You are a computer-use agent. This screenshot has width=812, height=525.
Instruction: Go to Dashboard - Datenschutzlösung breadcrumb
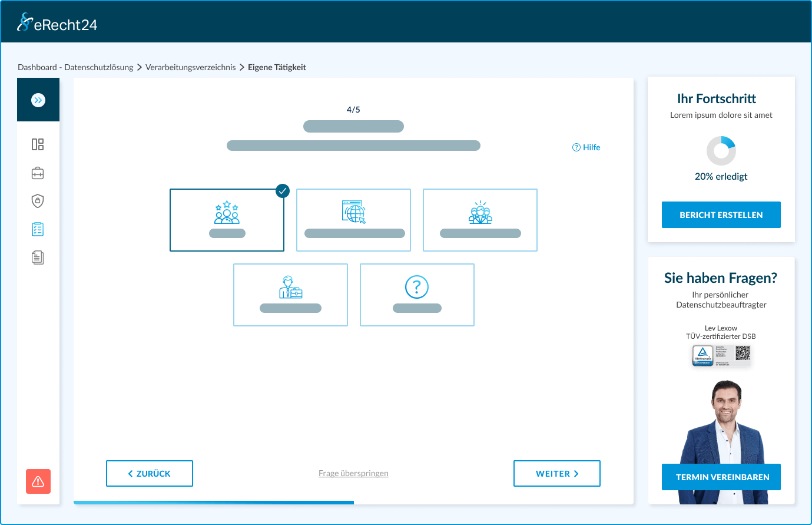(75, 67)
